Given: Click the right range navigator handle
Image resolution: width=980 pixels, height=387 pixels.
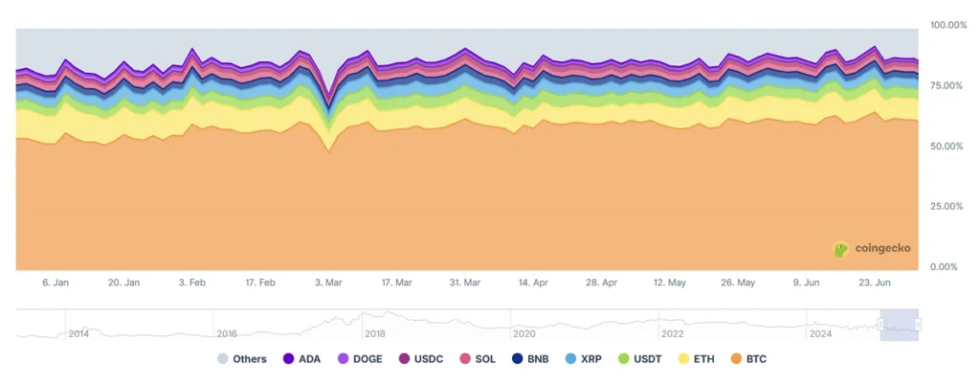Looking at the screenshot, I should coord(918,326).
